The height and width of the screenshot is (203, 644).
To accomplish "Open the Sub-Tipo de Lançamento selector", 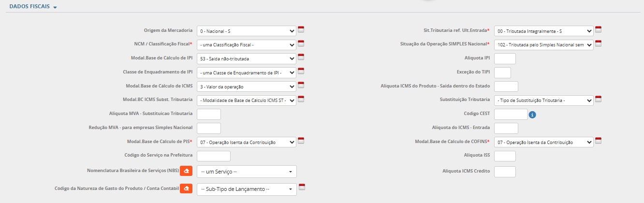I will [x=246, y=189].
